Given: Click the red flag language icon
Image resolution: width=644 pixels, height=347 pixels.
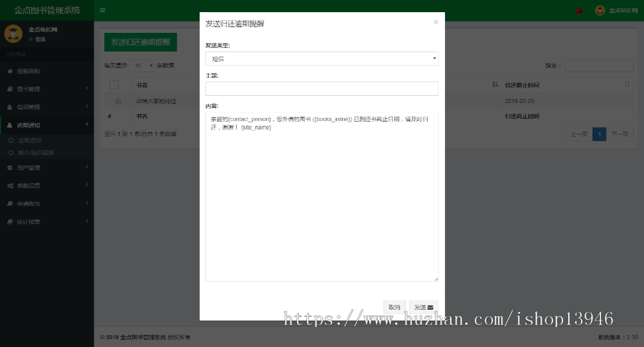Looking at the screenshot, I should pos(579,11).
